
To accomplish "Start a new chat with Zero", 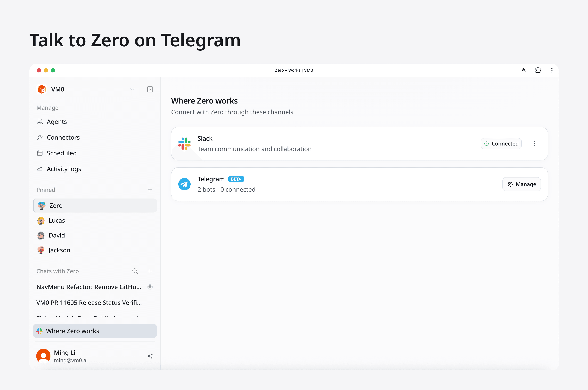I will 150,271.
